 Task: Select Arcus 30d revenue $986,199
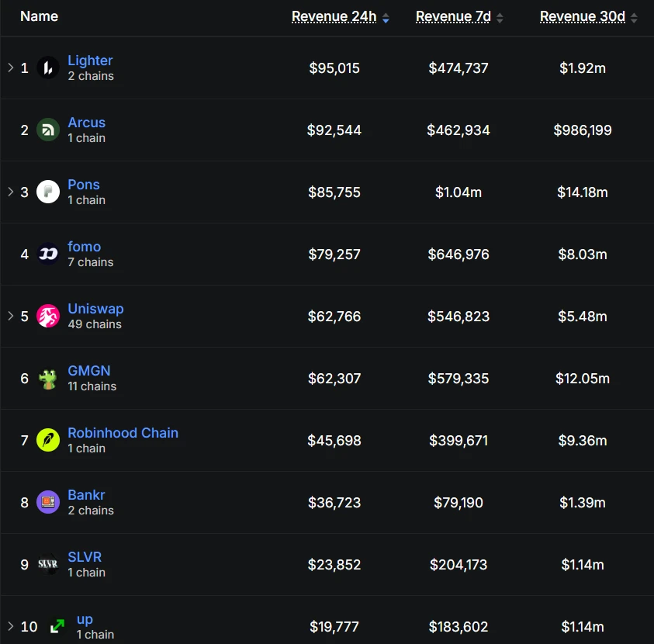pos(583,130)
